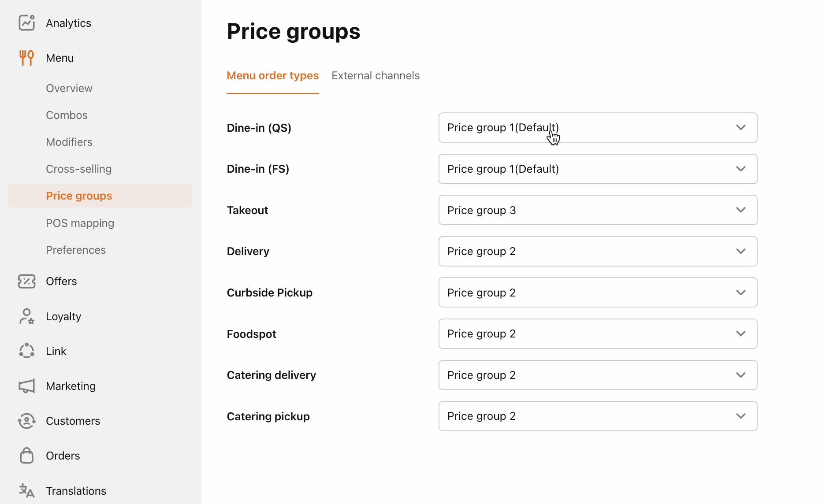Open Cross-selling submenu item
The height and width of the screenshot is (504, 826).
pyautogui.click(x=78, y=169)
